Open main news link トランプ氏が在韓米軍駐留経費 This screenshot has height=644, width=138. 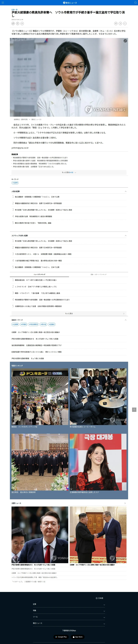click(x=35, y=577)
